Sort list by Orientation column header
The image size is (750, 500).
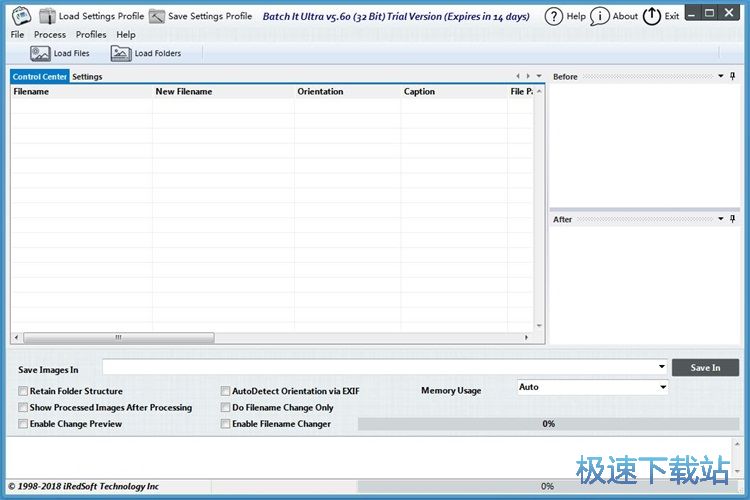point(320,91)
